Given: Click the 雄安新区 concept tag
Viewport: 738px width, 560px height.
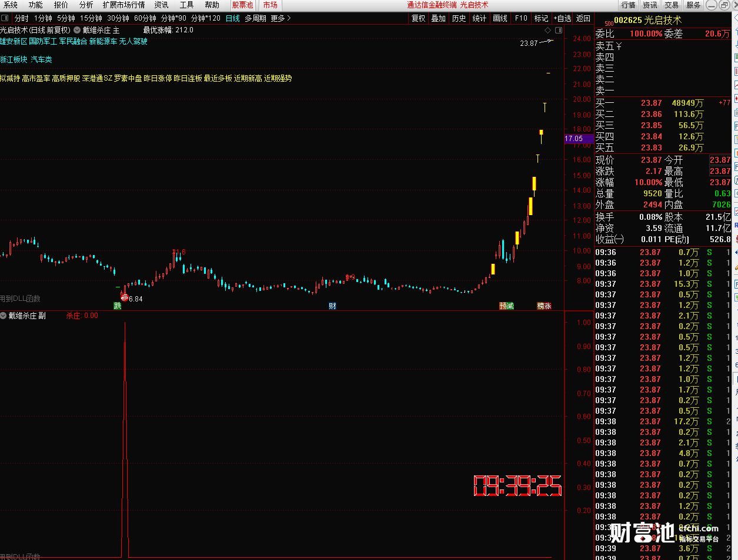Looking at the screenshot, I should (x=14, y=42).
